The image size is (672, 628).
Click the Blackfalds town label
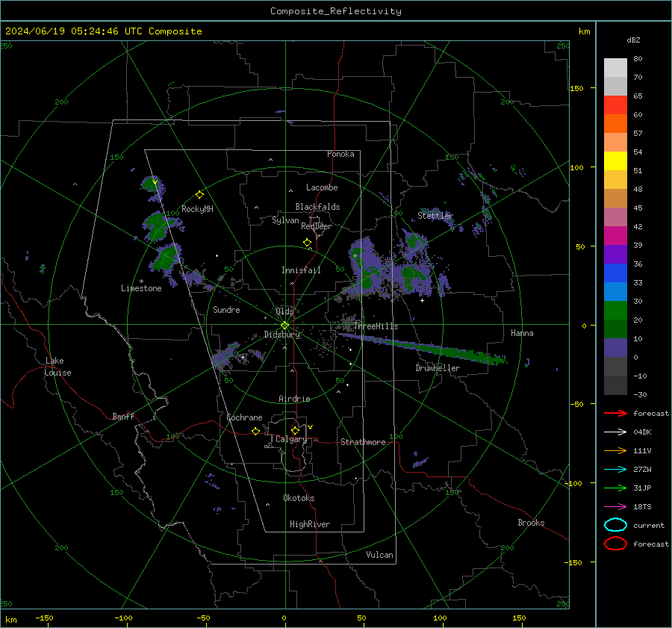pos(317,207)
